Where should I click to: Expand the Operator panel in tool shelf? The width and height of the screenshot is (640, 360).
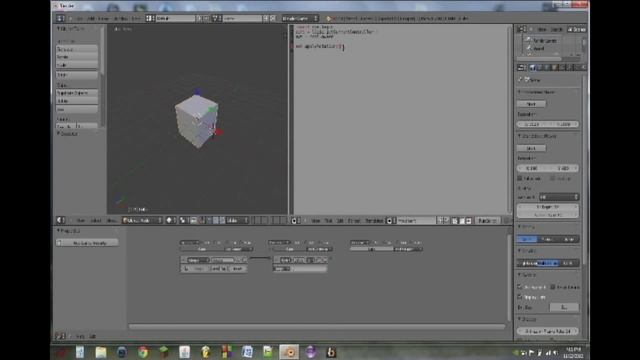68,133
